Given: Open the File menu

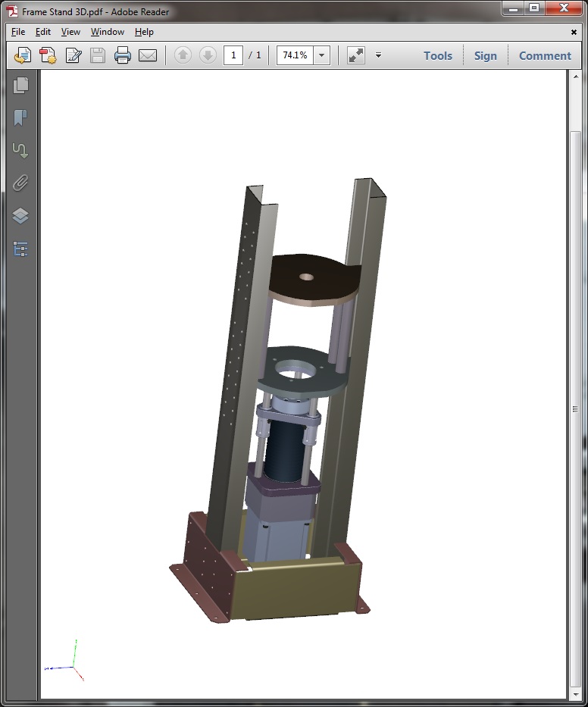Looking at the screenshot, I should click(18, 32).
